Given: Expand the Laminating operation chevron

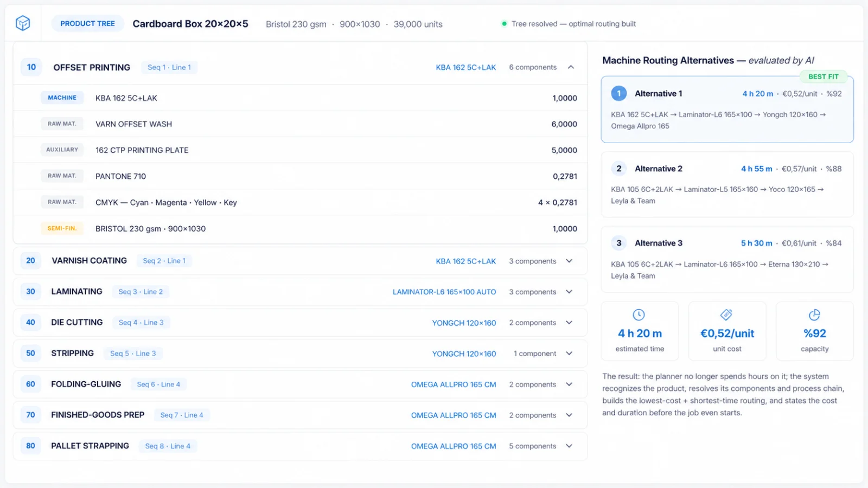Looking at the screenshot, I should [x=569, y=292].
